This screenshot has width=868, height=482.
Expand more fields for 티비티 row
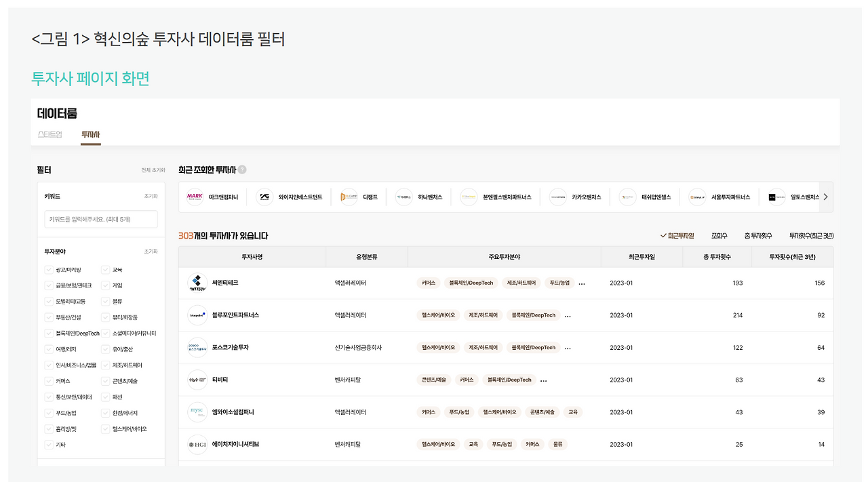543,380
